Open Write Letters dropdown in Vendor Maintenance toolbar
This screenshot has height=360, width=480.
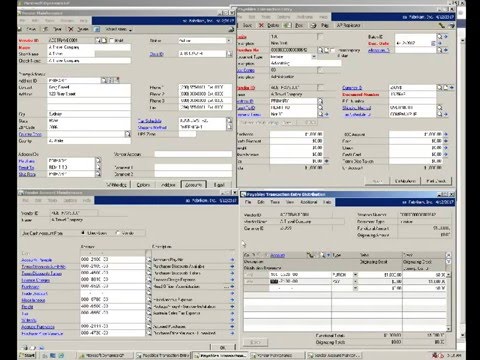(x=118, y=29)
